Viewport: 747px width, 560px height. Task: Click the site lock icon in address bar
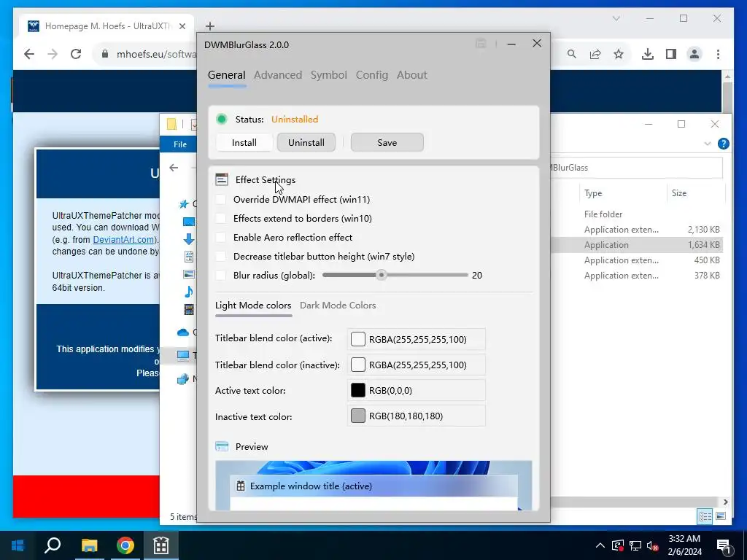pos(105,54)
